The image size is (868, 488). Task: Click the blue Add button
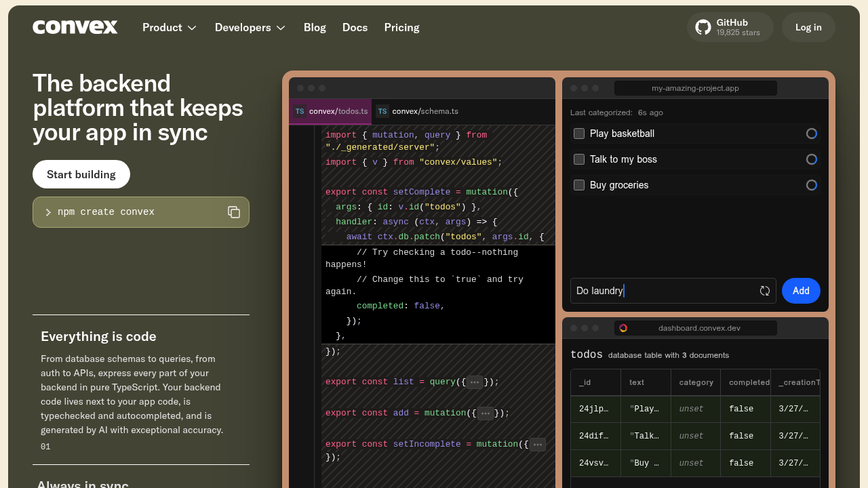click(801, 291)
